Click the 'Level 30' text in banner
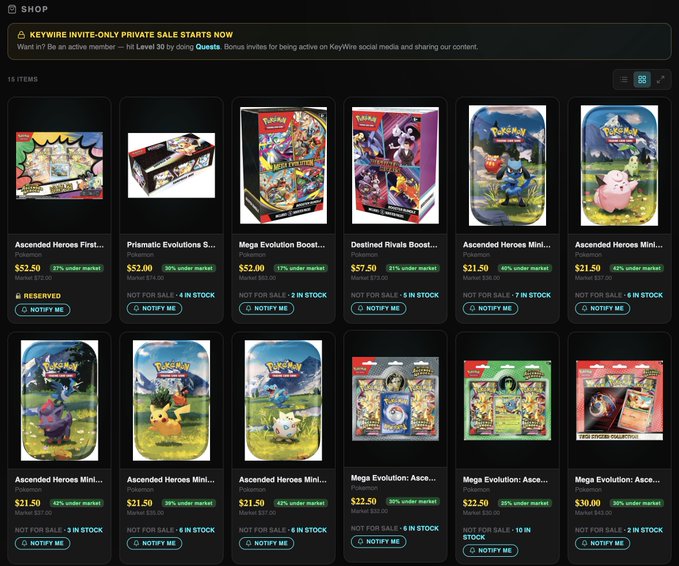The height and width of the screenshot is (566, 679). (x=150, y=47)
